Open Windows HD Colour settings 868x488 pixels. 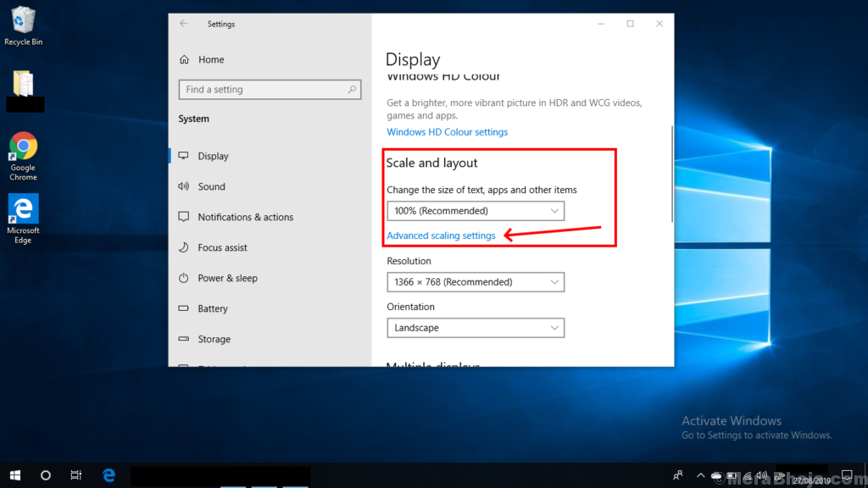click(x=447, y=131)
